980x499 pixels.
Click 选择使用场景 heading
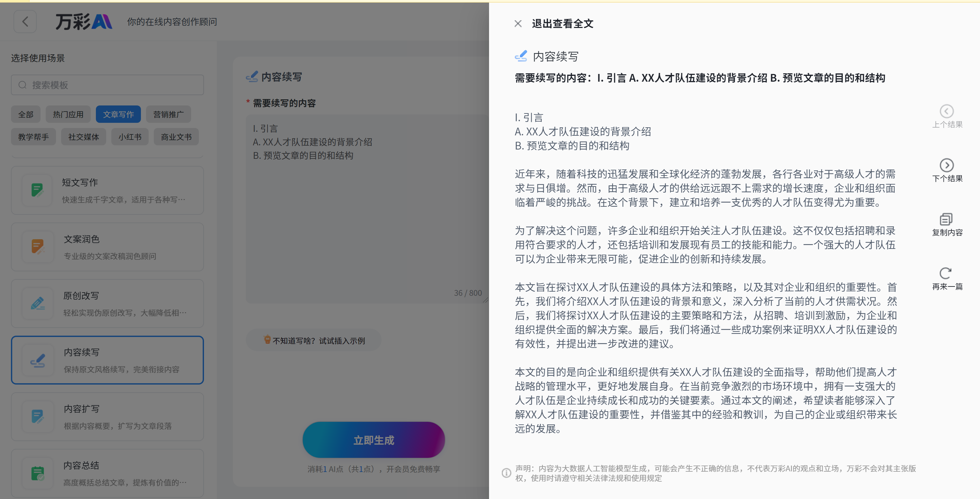click(x=38, y=58)
